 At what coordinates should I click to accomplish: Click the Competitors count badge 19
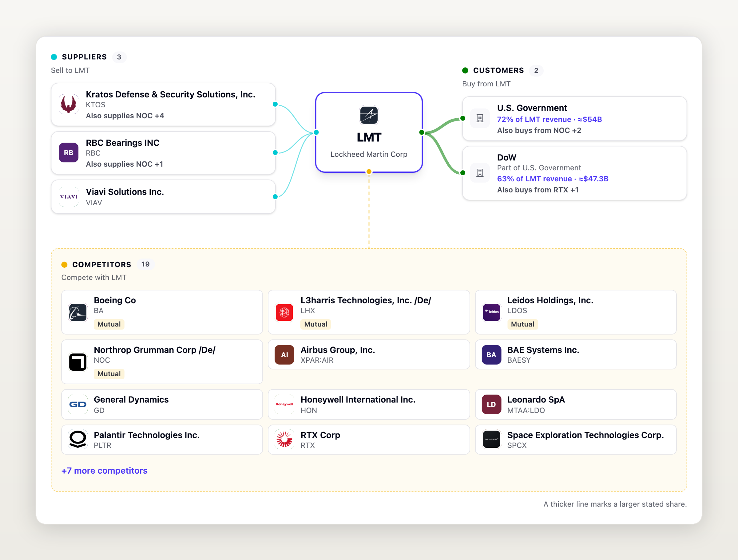point(145,264)
